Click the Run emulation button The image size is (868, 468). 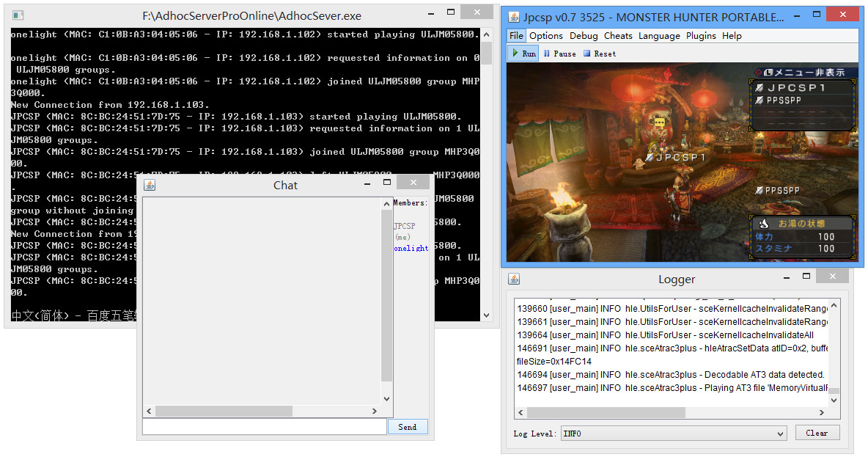click(x=523, y=54)
